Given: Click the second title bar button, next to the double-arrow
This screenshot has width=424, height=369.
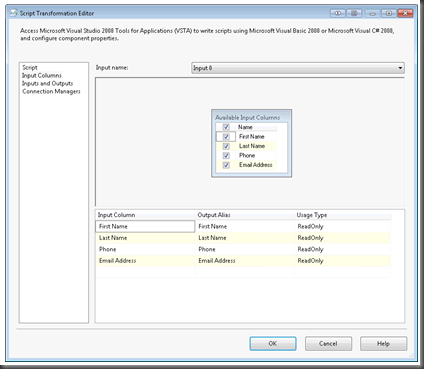Looking at the screenshot, I should click(354, 13).
